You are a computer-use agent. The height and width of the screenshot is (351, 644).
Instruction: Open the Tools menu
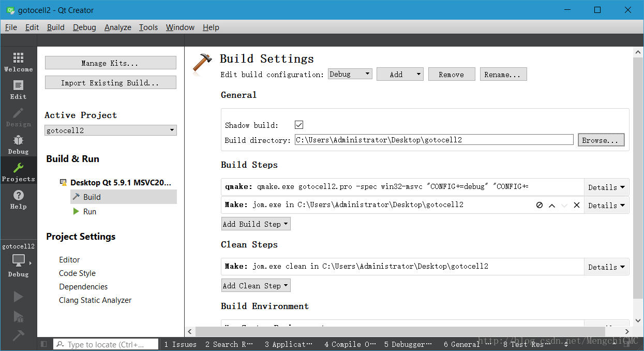point(148,27)
